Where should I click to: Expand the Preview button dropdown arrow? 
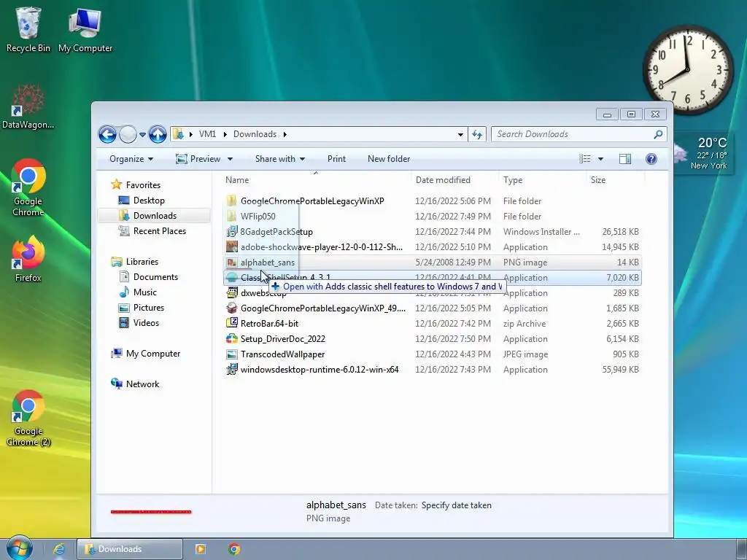(x=230, y=159)
